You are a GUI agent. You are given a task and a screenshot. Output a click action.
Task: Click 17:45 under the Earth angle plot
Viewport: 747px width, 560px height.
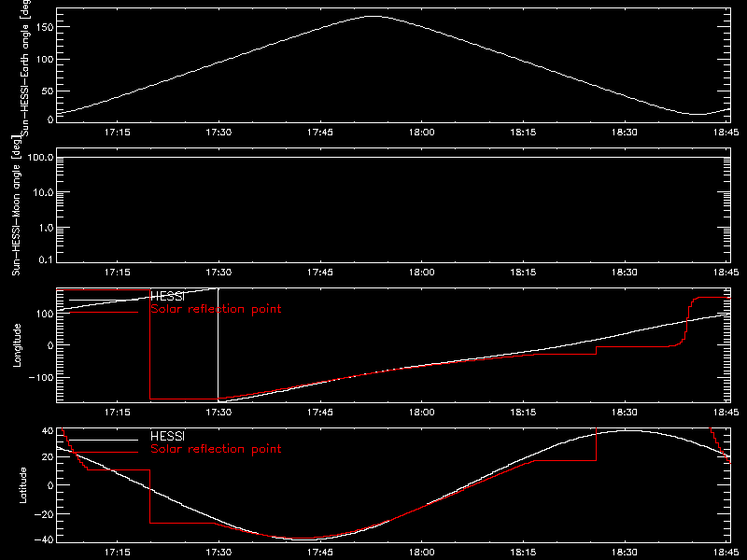320,132
